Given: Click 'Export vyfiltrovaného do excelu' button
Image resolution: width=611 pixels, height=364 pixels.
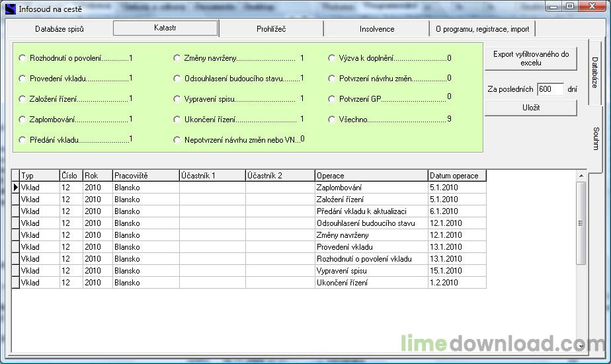Looking at the screenshot, I should click(x=531, y=59).
